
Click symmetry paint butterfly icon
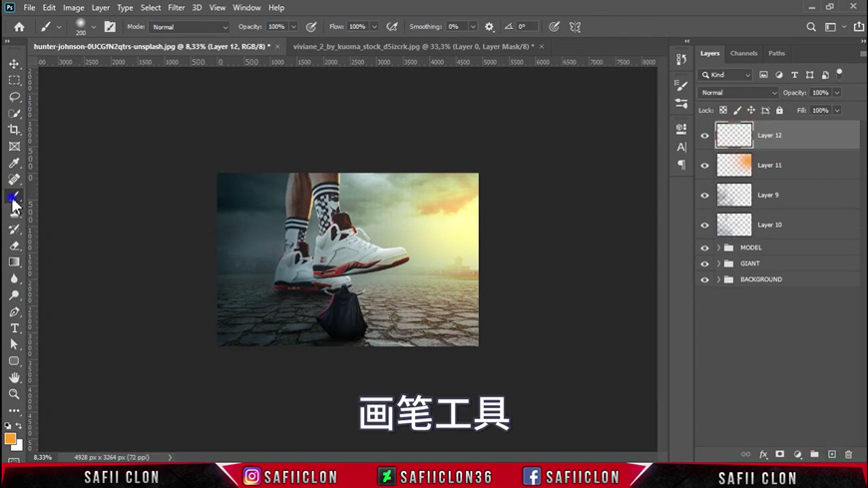coord(575,27)
